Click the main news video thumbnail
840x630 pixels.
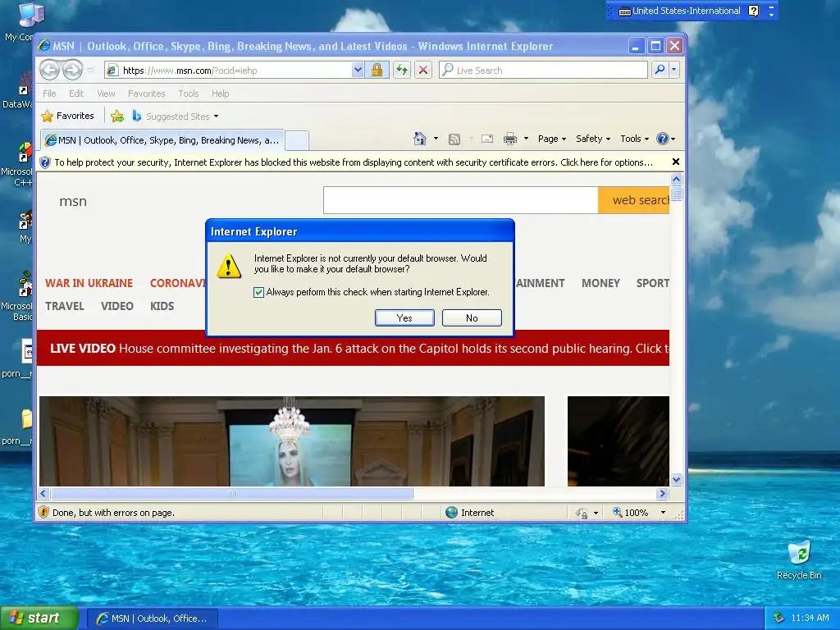pyautogui.click(x=292, y=441)
